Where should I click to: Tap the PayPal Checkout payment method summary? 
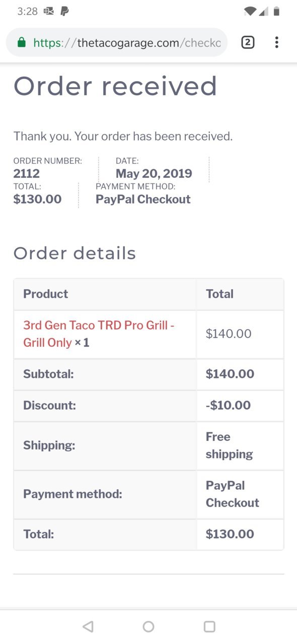coord(143,199)
